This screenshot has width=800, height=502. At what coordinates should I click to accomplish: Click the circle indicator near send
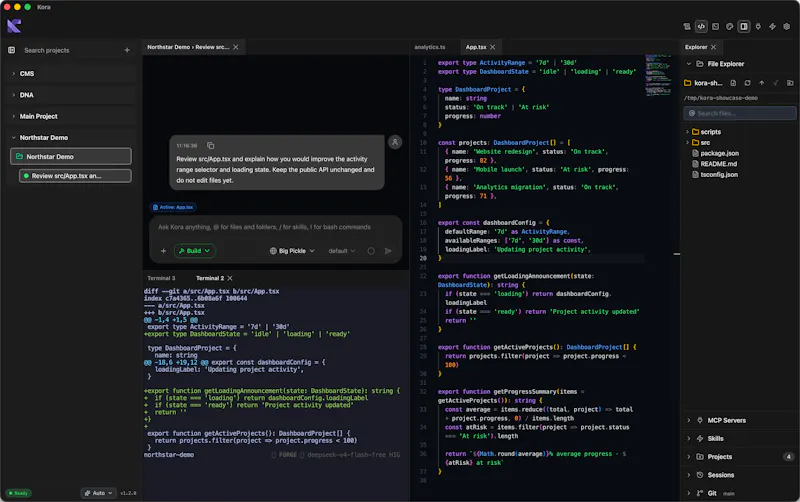(x=371, y=250)
